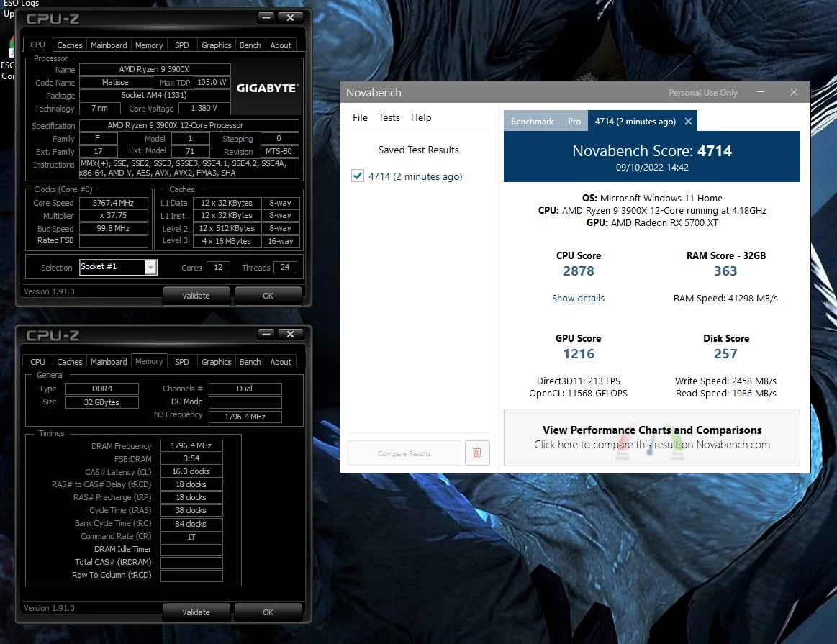Image resolution: width=837 pixels, height=644 pixels.
Task: Click the RAM Speed: 41298 MB/s text
Action: pos(725,299)
